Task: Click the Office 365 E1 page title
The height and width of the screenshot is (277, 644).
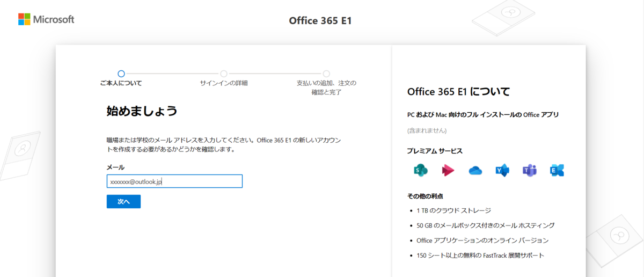Action: click(x=320, y=21)
